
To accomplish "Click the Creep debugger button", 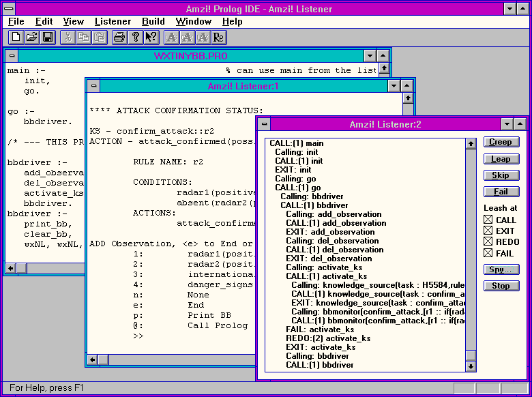I will click(x=501, y=142).
